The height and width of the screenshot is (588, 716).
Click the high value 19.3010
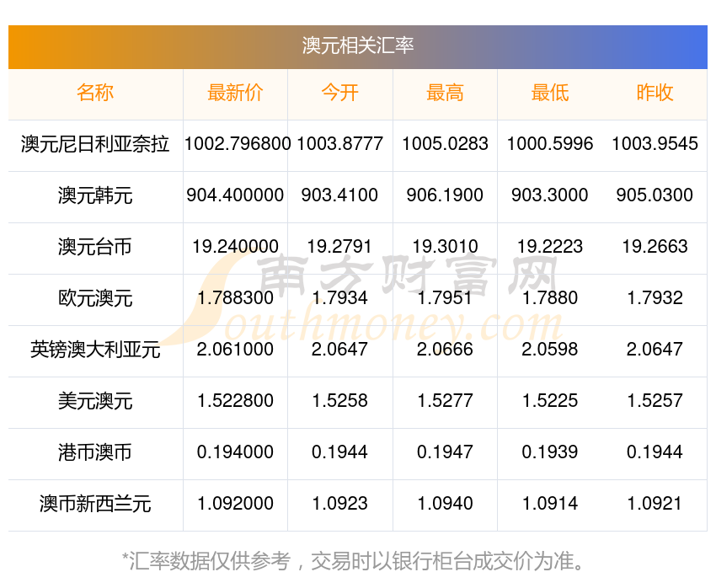pyautogui.click(x=445, y=247)
